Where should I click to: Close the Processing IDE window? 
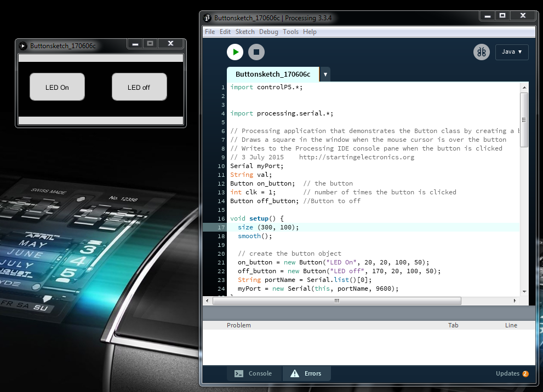tap(523, 16)
